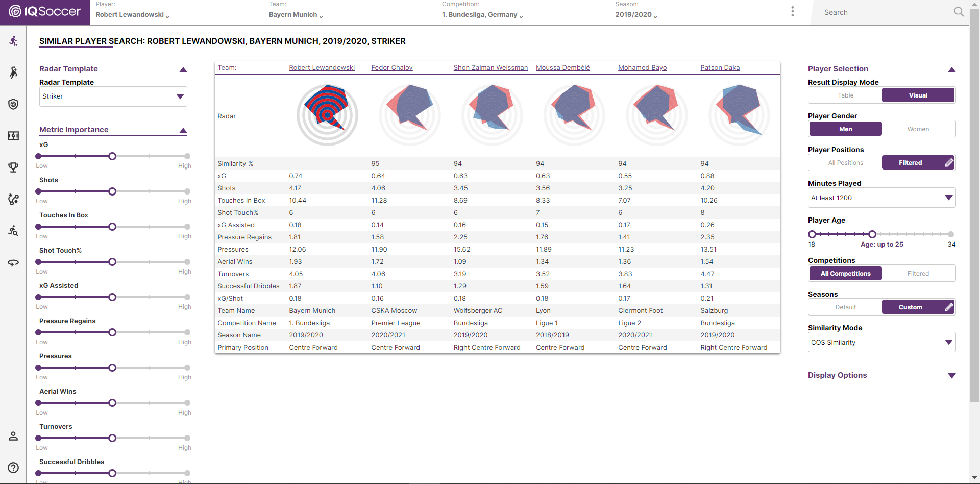Select Default seasons option

(845, 307)
